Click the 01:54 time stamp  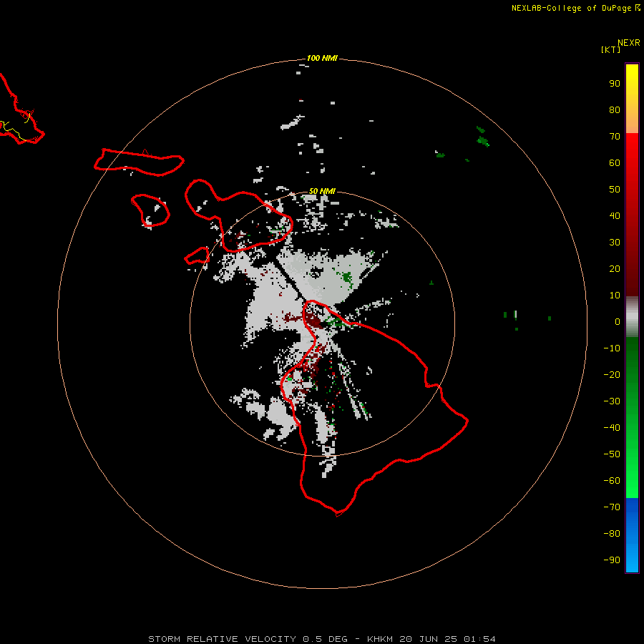479,639
